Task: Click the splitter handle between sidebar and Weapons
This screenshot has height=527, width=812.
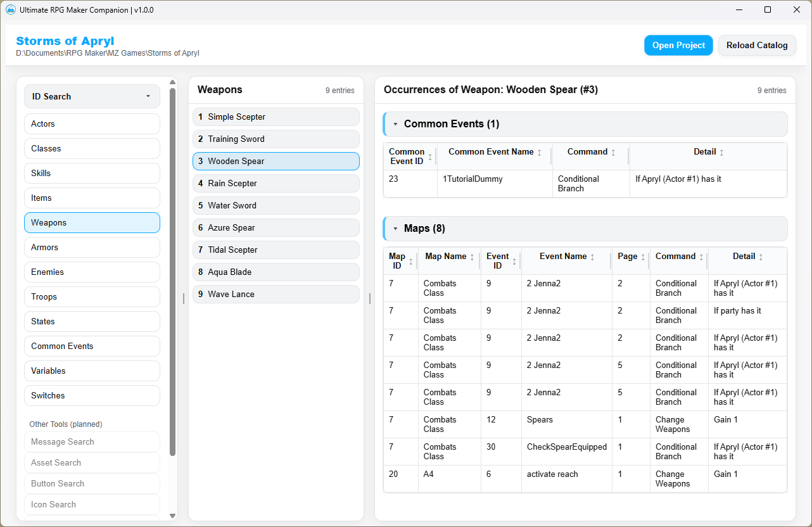Action: [184, 298]
